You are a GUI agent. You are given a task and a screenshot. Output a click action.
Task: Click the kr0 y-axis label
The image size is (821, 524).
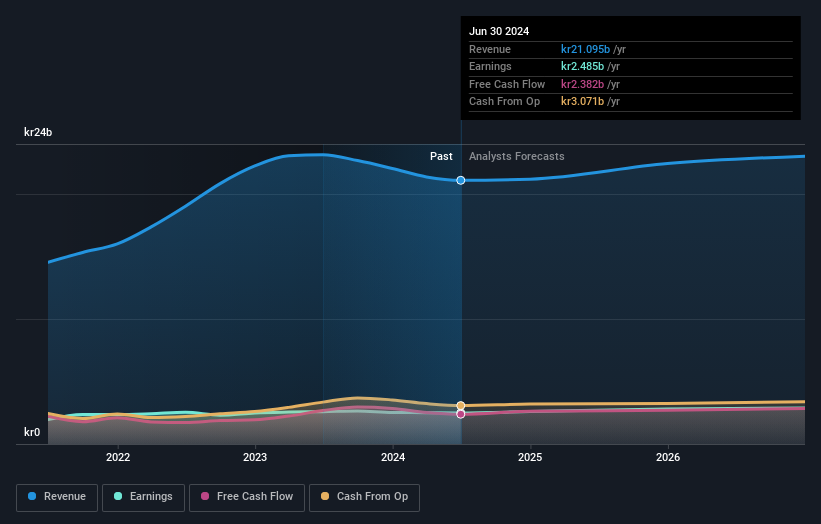32,432
